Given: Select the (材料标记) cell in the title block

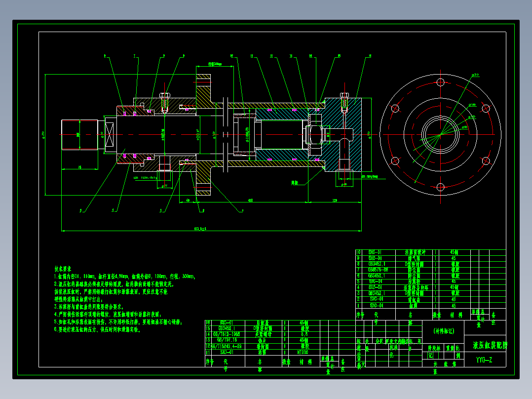Looking at the screenshot, I should click(x=444, y=331).
